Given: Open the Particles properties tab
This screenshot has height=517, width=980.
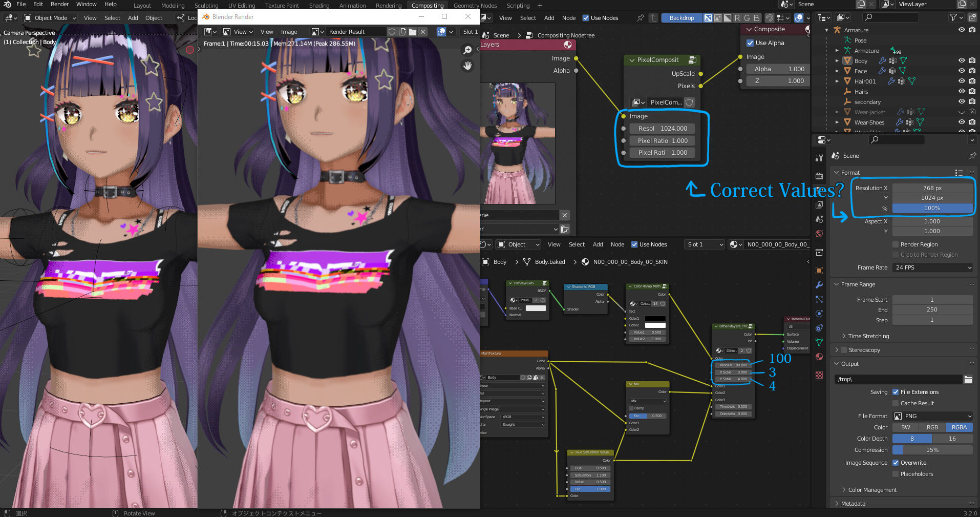Looking at the screenshot, I should 819,299.
